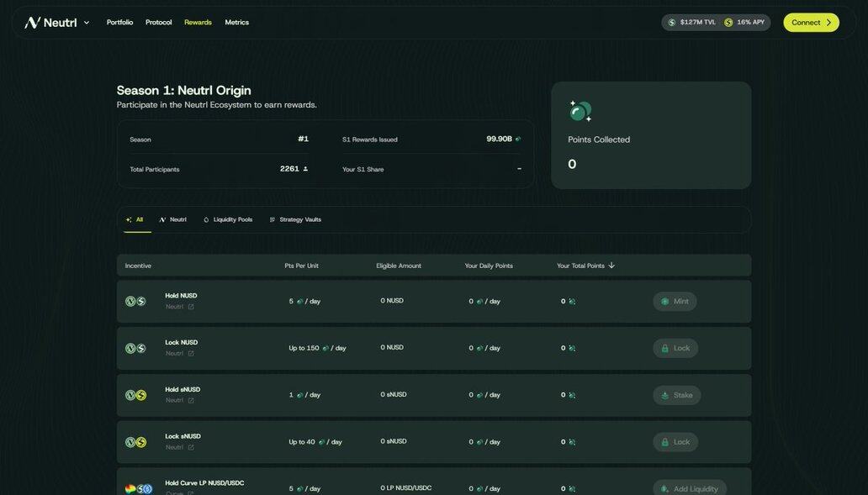Screen dimensions: 868x495
Task: Click the 16% APY coin icon
Action: coord(728,23)
